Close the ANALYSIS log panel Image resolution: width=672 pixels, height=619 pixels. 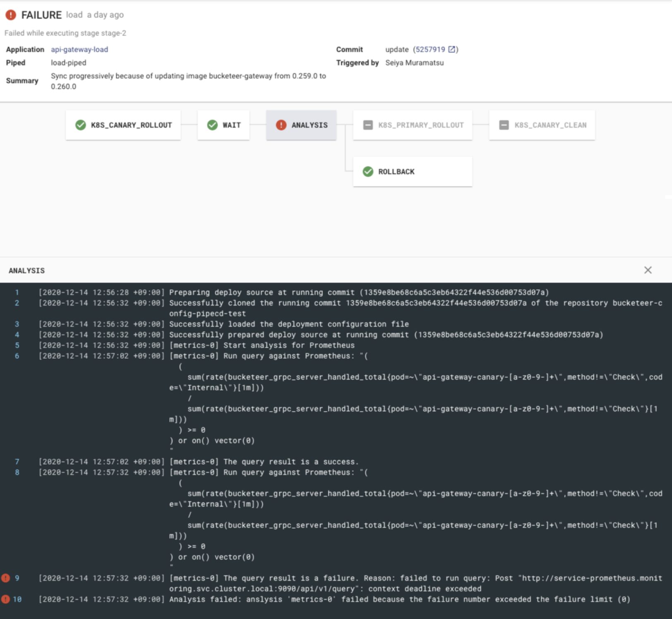click(x=649, y=270)
